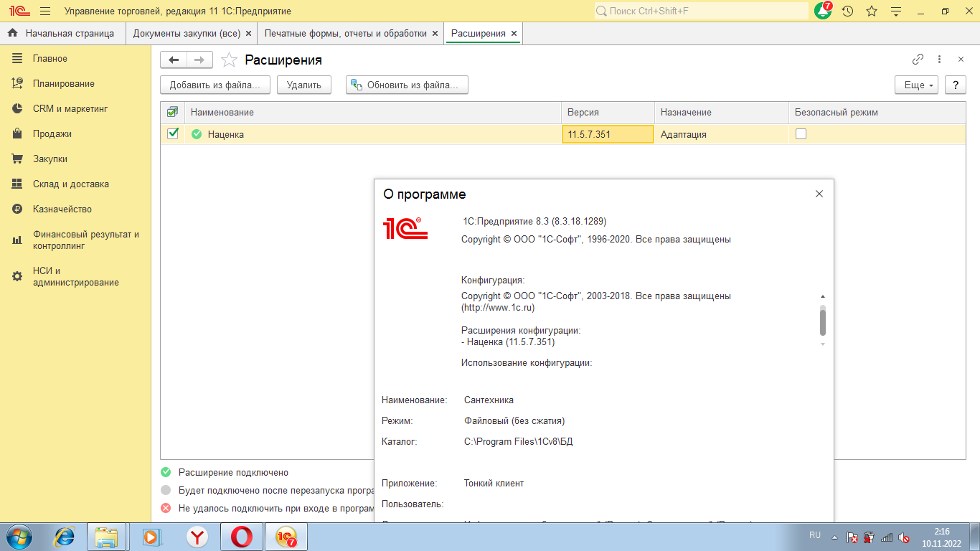Close the О программе dialog

[x=819, y=194]
